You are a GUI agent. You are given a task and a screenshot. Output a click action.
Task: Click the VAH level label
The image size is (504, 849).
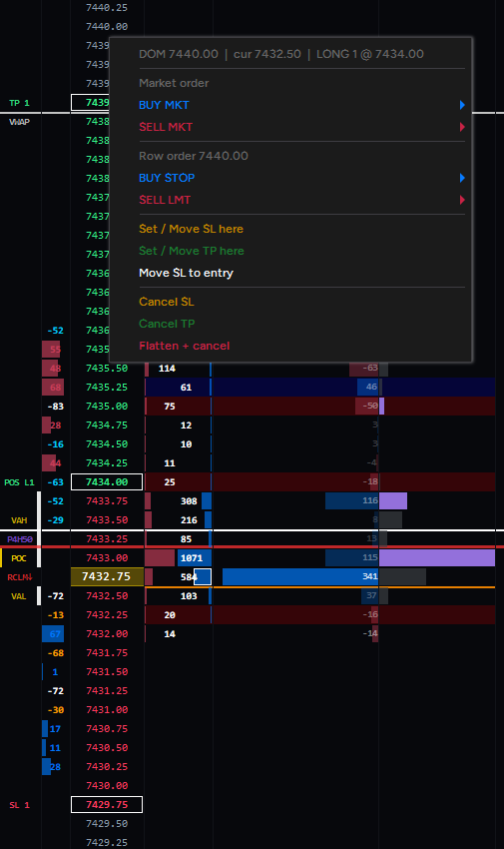(x=19, y=520)
